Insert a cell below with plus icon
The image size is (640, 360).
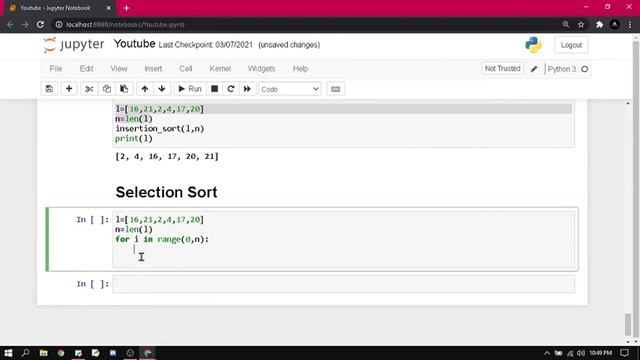coord(69,89)
